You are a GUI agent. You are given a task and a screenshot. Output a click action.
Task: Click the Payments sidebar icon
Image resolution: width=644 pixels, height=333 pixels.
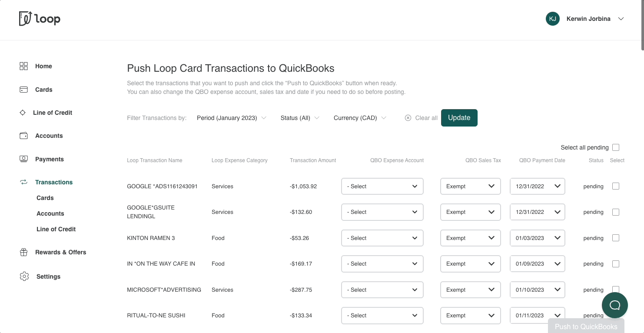(24, 159)
